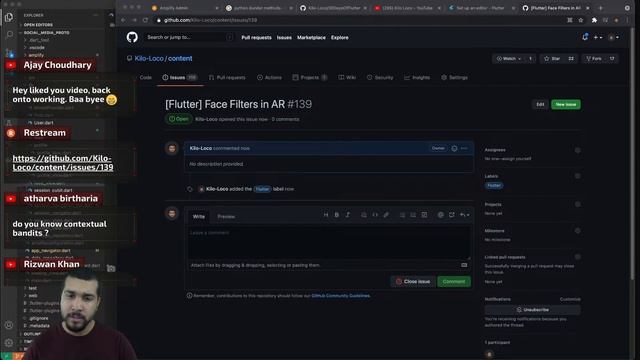Open the GitHub notifications bell
The height and width of the screenshot is (360, 640).
point(585,37)
